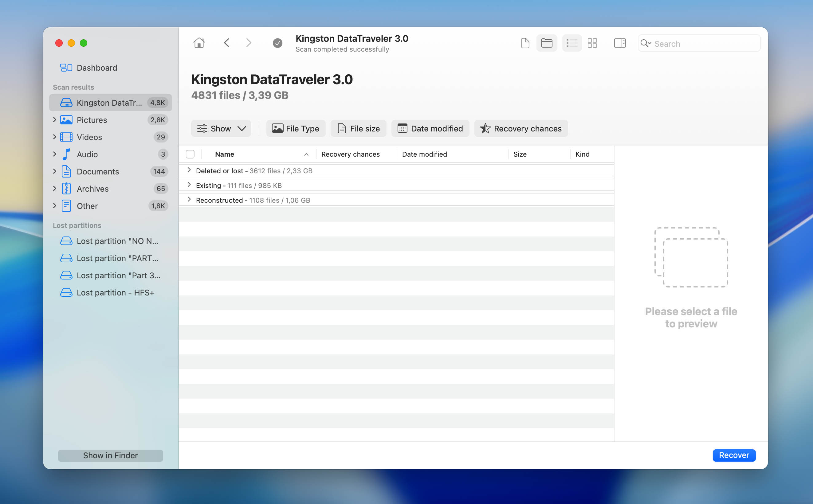Select Lost partition - HFS+ in sidebar
Image resolution: width=813 pixels, height=504 pixels.
pos(115,293)
